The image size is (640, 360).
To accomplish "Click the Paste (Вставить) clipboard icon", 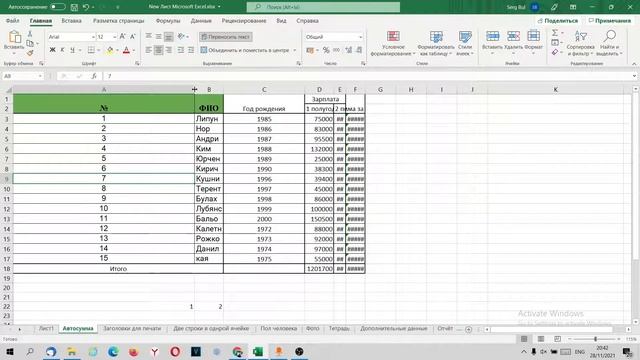I will 14,38.
